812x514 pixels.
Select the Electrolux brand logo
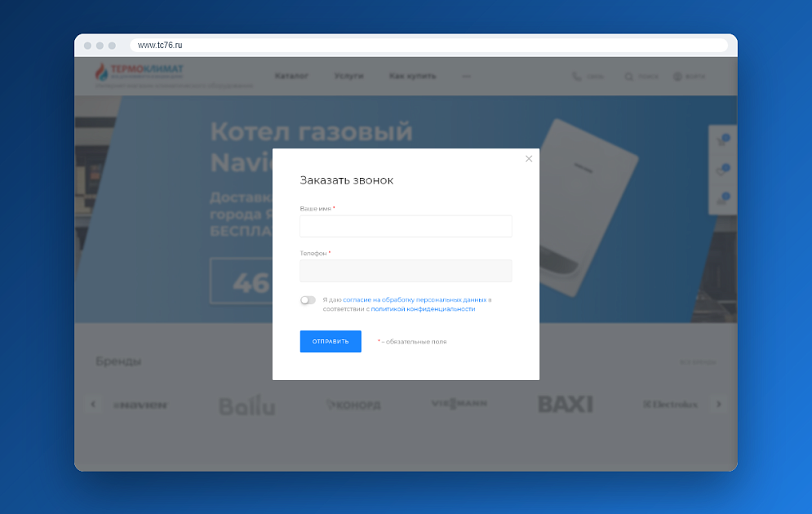(670, 404)
